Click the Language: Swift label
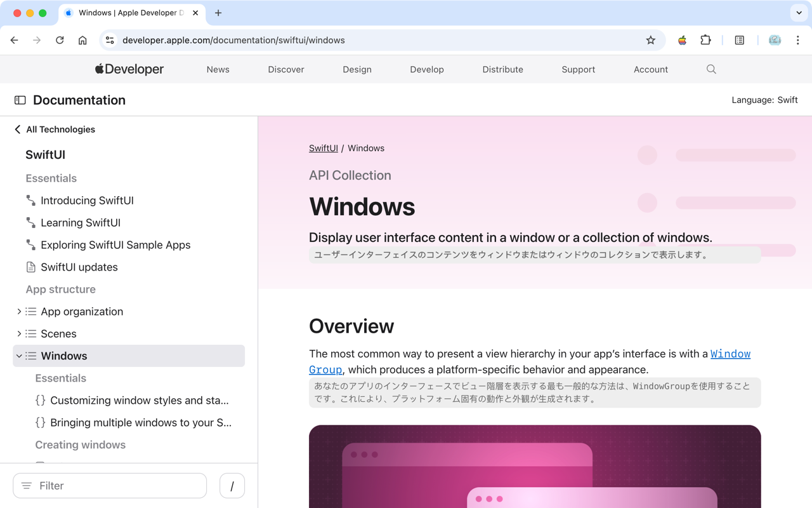 pyautogui.click(x=764, y=100)
